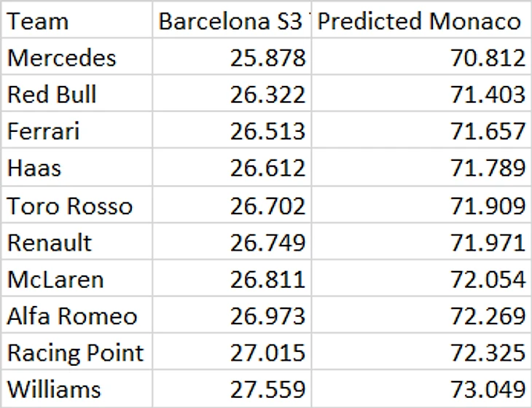Click the Ferrari team name cell
This screenshot has width=532, height=408.
[77, 132]
